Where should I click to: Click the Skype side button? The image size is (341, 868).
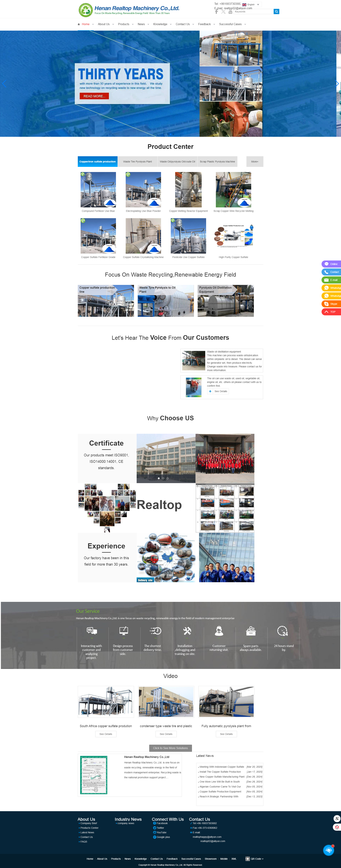coord(331,304)
